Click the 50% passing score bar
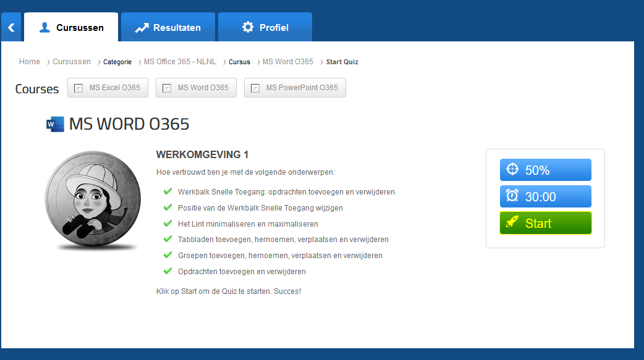Viewport: 644px width, 360px height. click(546, 170)
